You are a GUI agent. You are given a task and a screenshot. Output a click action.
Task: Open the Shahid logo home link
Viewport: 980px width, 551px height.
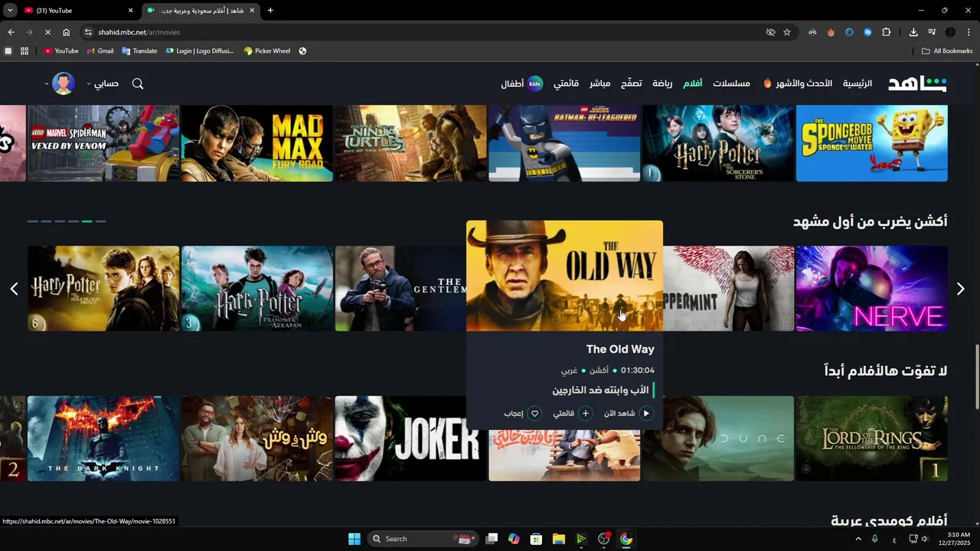pos(917,83)
